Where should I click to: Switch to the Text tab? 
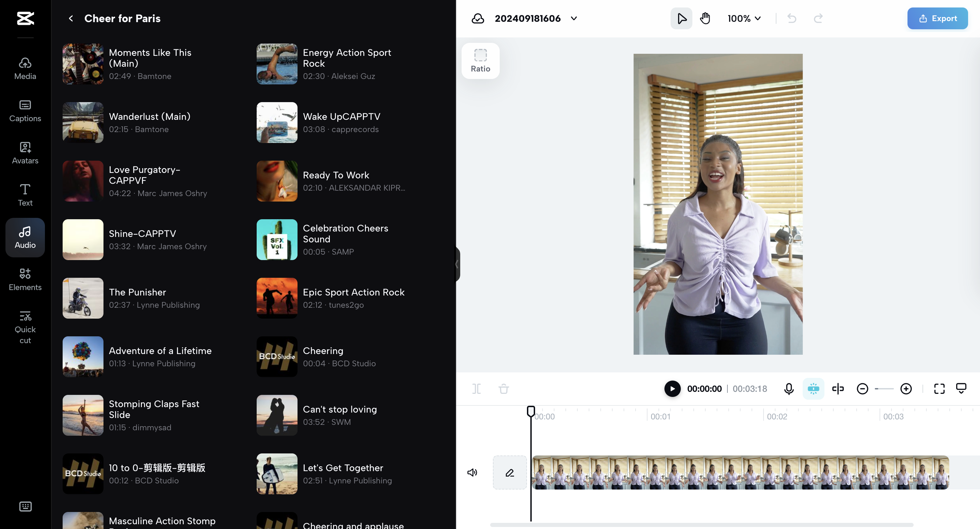point(25,195)
